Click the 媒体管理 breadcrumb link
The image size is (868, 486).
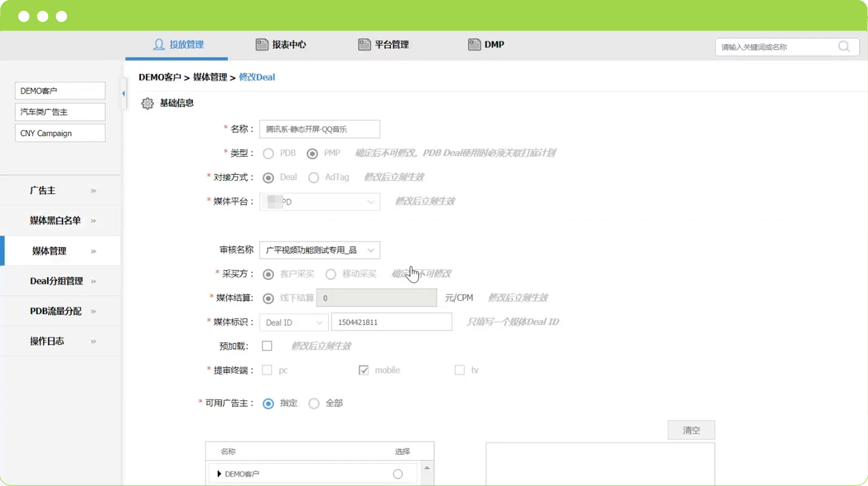(210, 77)
